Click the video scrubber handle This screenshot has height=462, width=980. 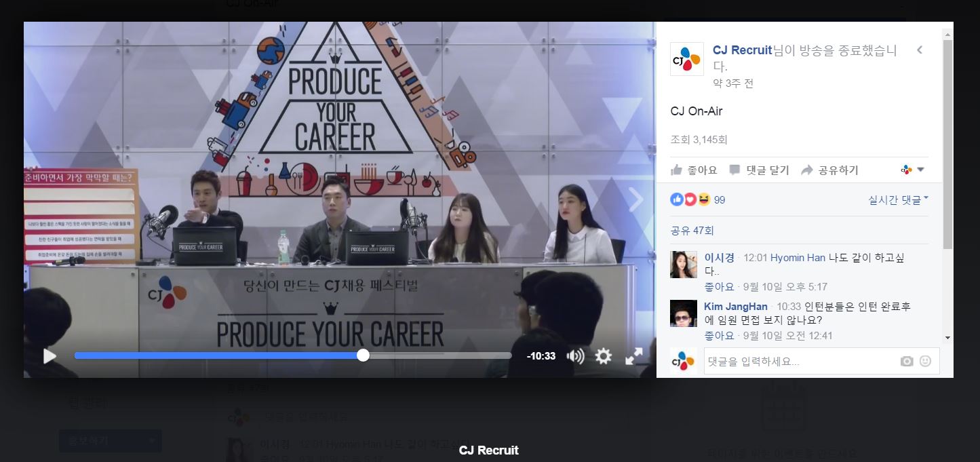point(363,355)
